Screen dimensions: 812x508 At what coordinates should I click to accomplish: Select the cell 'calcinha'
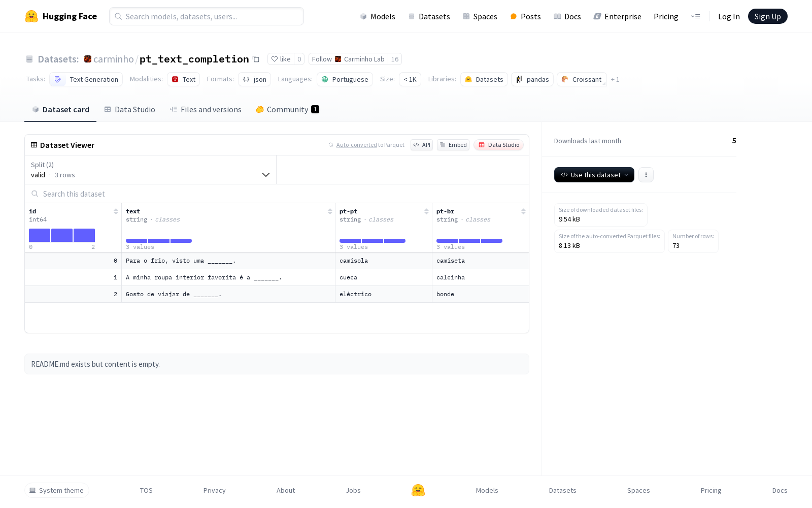pyautogui.click(x=481, y=277)
